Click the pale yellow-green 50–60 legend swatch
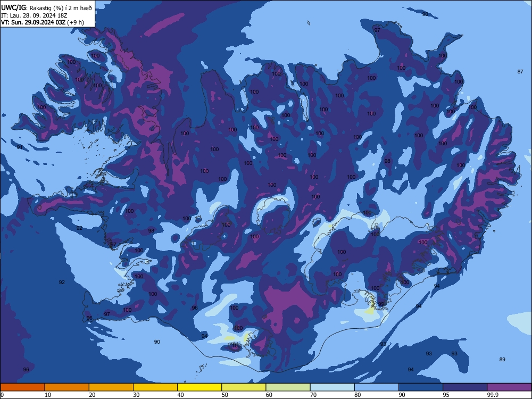Screen dimensions: 532x399 pos(244,387)
